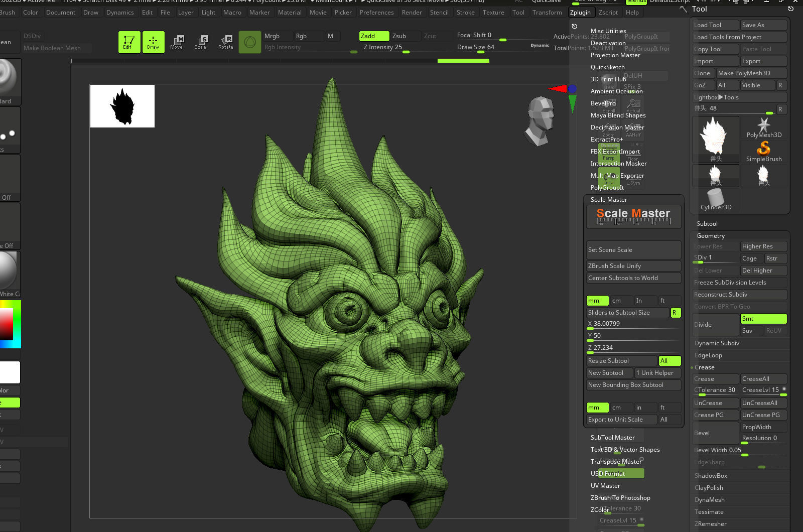Screen dimensions: 803x532
Task: Click Make PolyMesh3D button
Action: [751, 73]
